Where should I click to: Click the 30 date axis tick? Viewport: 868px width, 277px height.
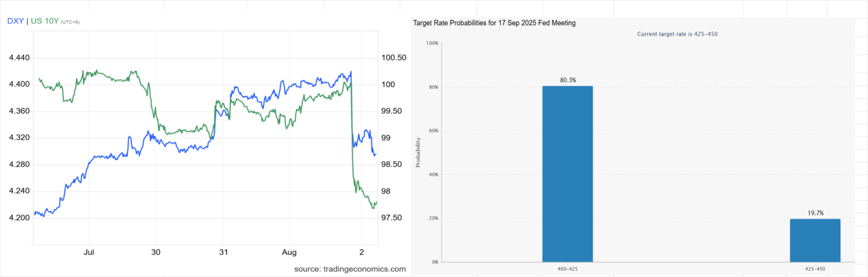(156, 252)
